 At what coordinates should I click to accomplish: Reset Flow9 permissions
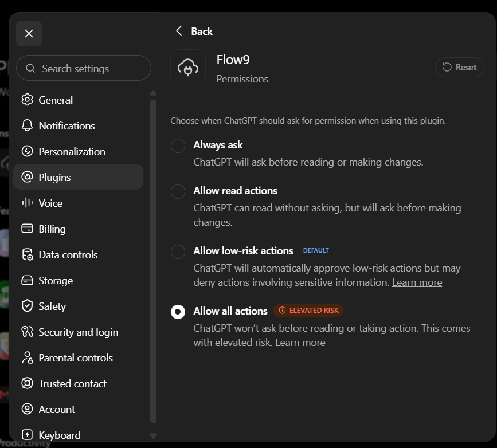click(x=459, y=67)
